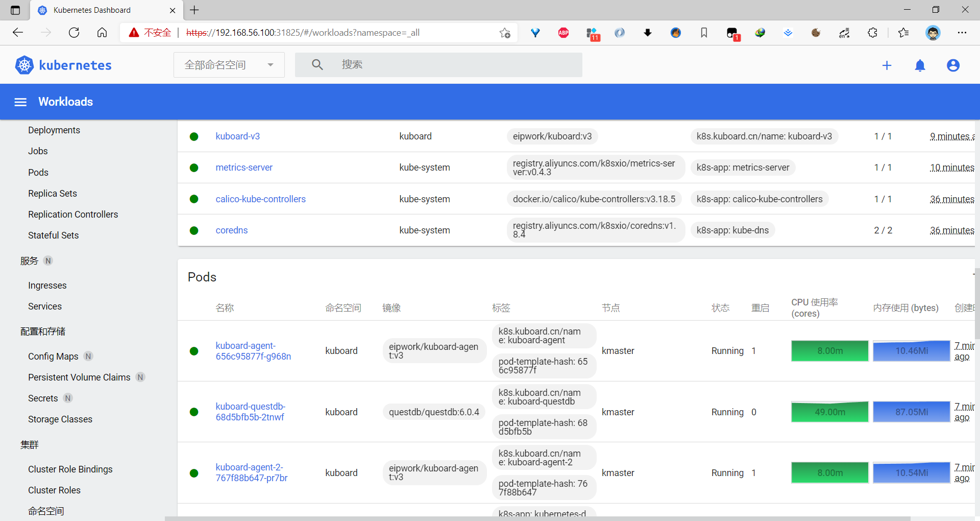Click the horizontal scrollbar at bottom
The height and width of the screenshot is (521, 980).
point(537,518)
